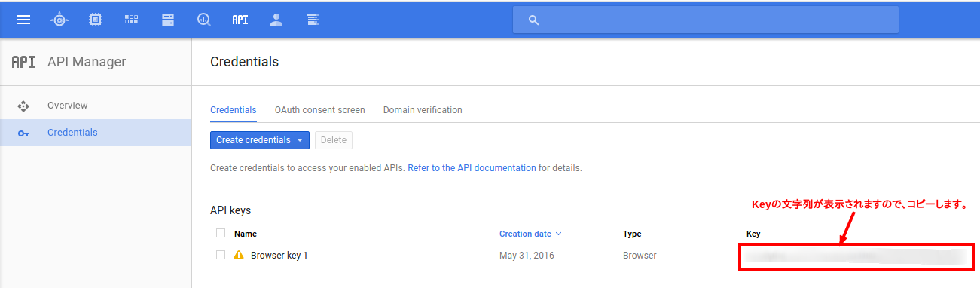Open the person IAM icon

[276, 20]
